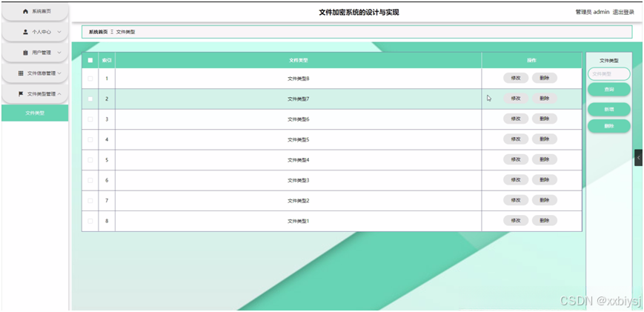Click the person icon beside 个人中心

[25, 32]
